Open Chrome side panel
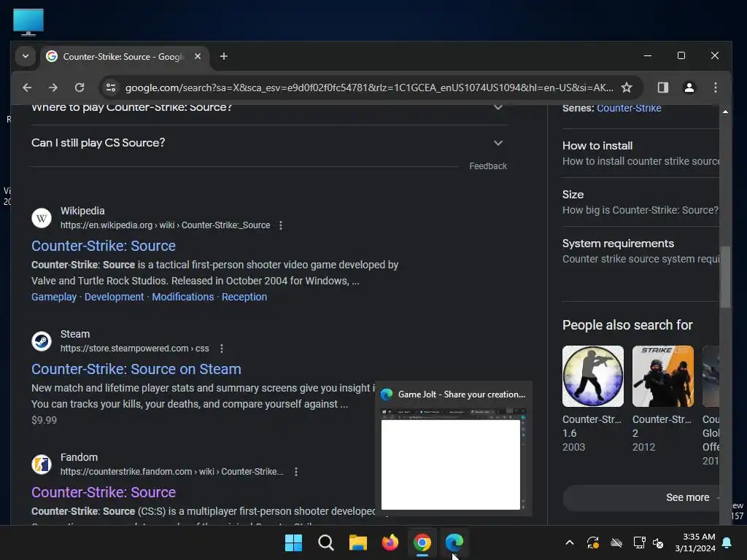This screenshot has width=747, height=560. coord(662,87)
